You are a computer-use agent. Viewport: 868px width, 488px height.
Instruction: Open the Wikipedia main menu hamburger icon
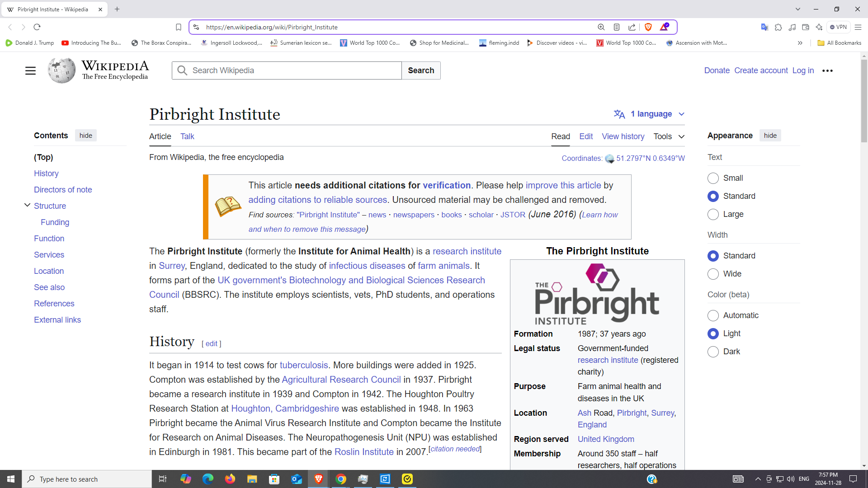point(30,70)
